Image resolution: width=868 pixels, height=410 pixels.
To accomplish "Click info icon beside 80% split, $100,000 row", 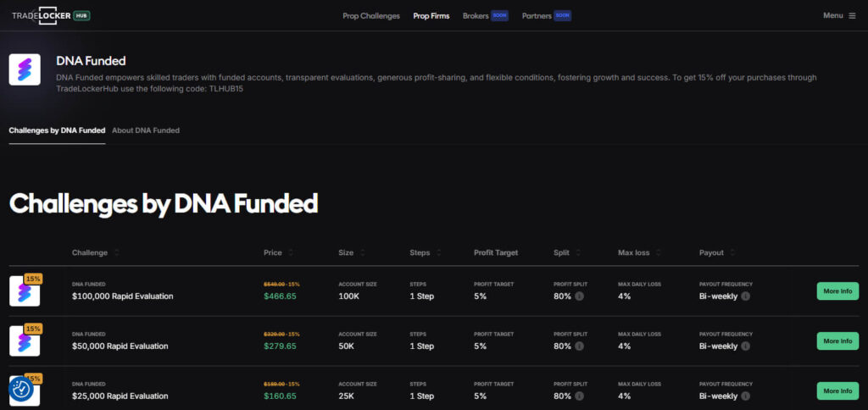I will (x=580, y=296).
